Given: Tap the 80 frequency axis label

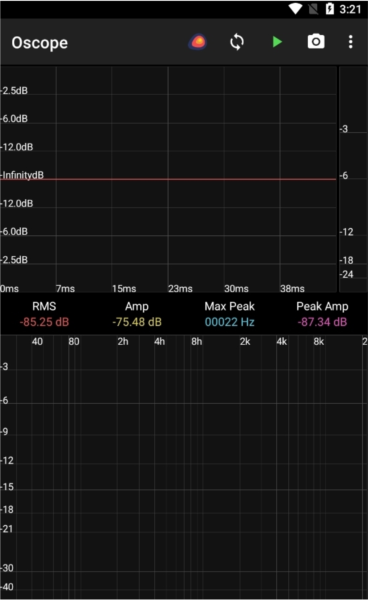Looking at the screenshot, I should coord(74,341).
